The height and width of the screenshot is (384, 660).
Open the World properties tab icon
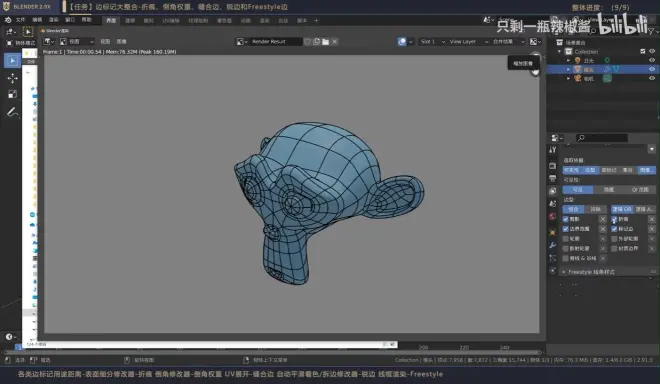point(553,216)
